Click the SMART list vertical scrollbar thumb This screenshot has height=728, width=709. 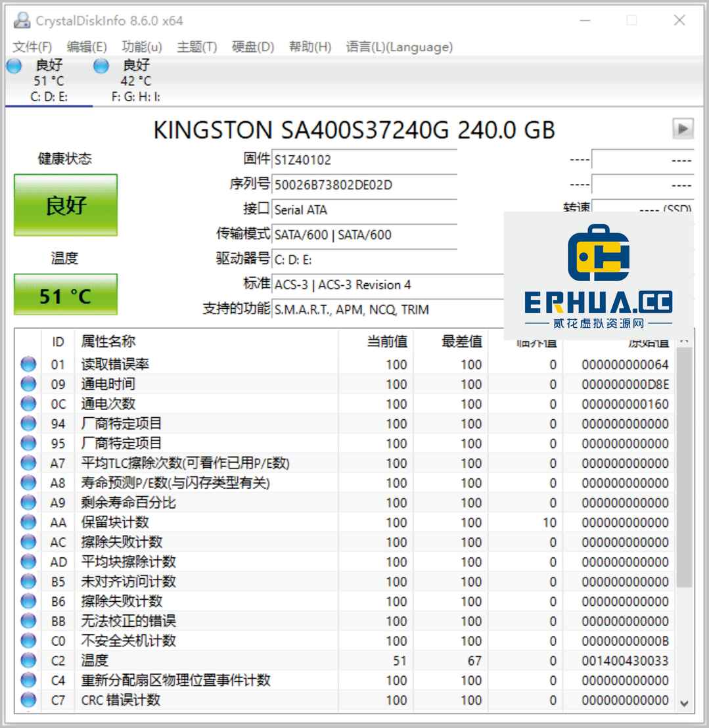[x=684, y=468]
